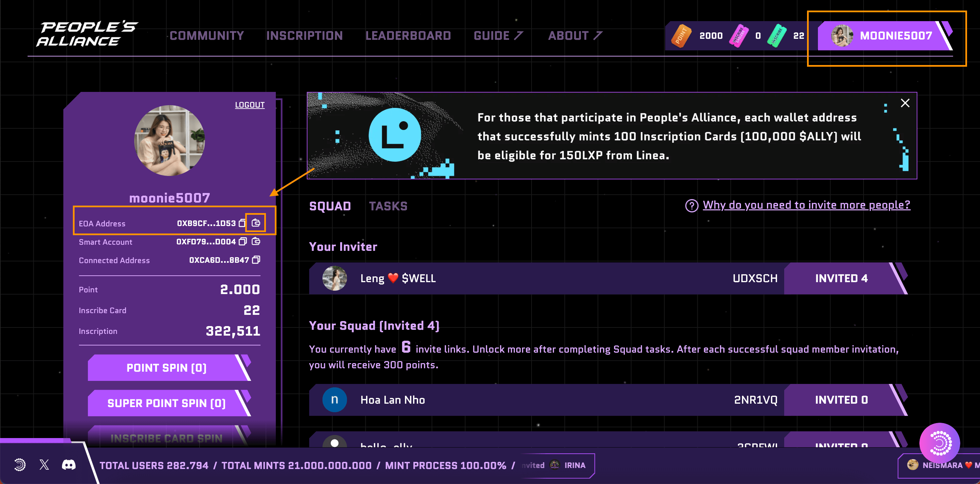Copy the EOA Address

[242, 223]
